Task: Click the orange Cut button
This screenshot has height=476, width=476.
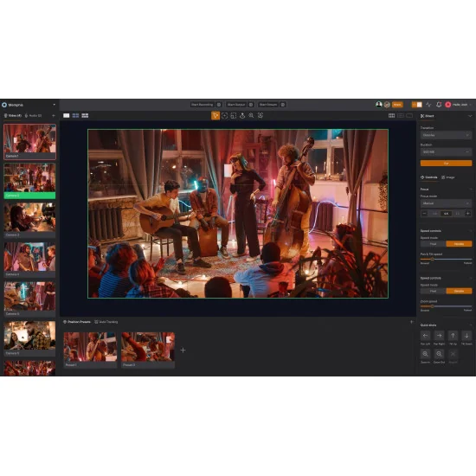Action: (446, 164)
